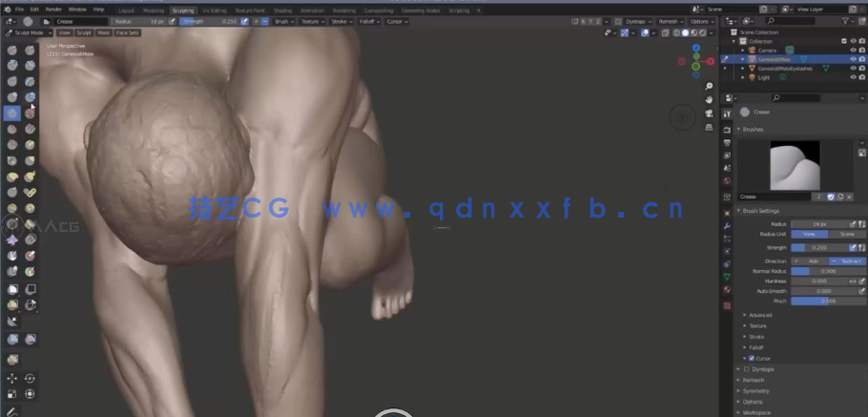
Task: Open the outliner filter funnel icon
Action: (x=846, y=21)
